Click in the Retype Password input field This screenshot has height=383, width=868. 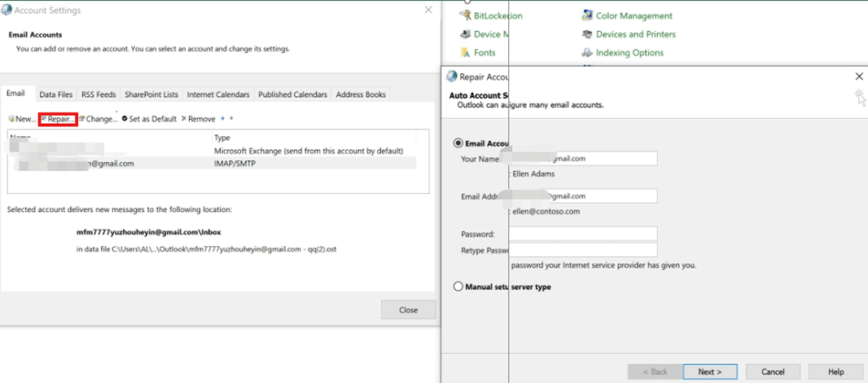[x=582, y=250]
